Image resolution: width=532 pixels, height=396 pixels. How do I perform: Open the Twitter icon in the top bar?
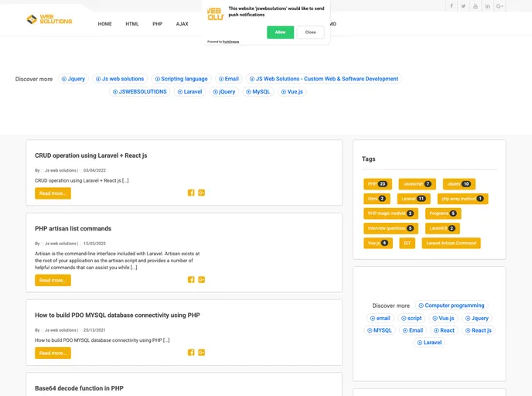tap(463, 6)
